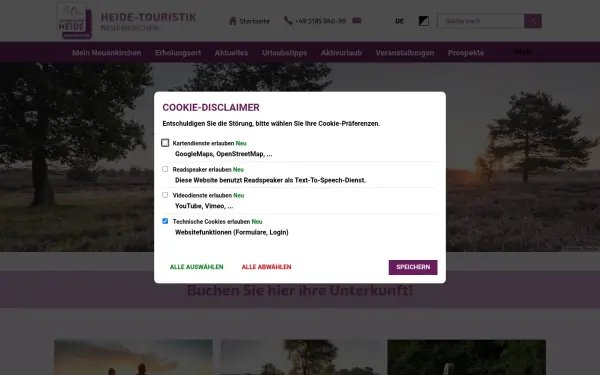Screen dimensions: 600x375
Task: Open the Erholungsort menu item
Action: (x=178, y=53)
